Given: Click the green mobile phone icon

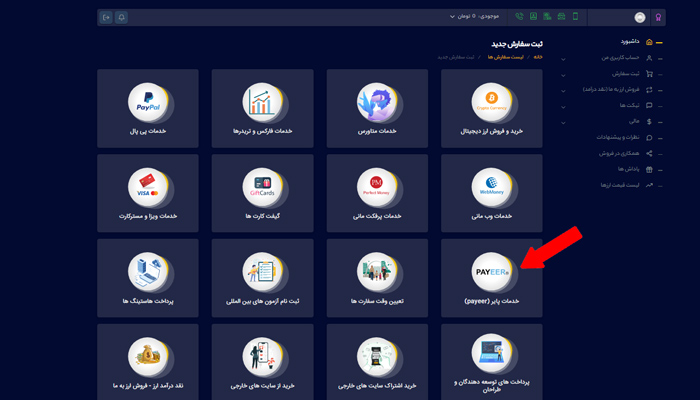Looking at the screenshot, I should tap(575, 17).
